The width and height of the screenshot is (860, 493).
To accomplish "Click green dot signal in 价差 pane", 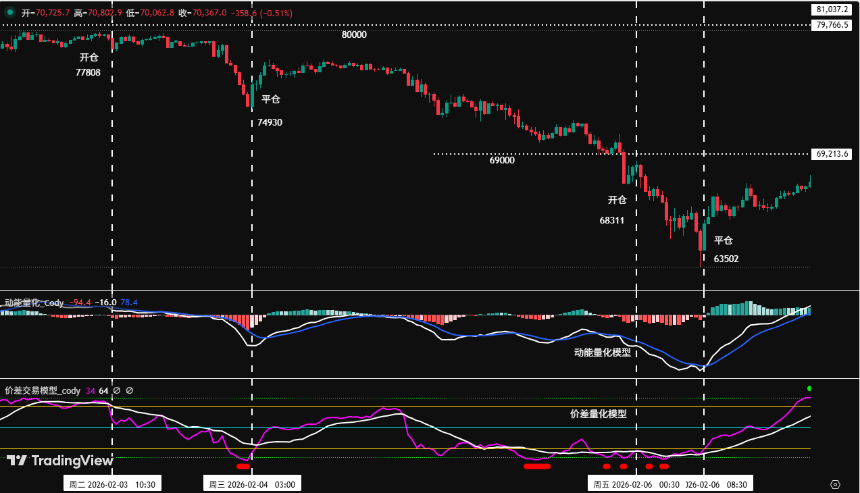I will [809, 388].
